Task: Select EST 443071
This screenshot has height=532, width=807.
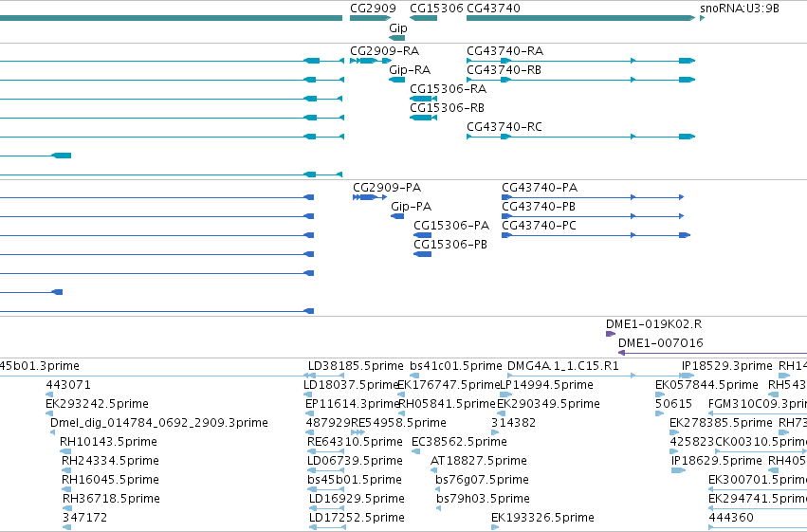Action: tap(68, 385)
